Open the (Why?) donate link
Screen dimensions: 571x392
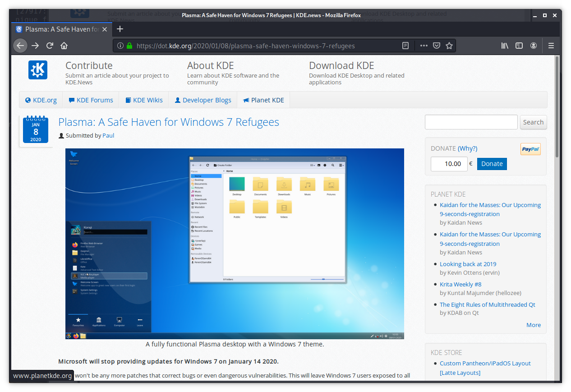coord(467,148)
